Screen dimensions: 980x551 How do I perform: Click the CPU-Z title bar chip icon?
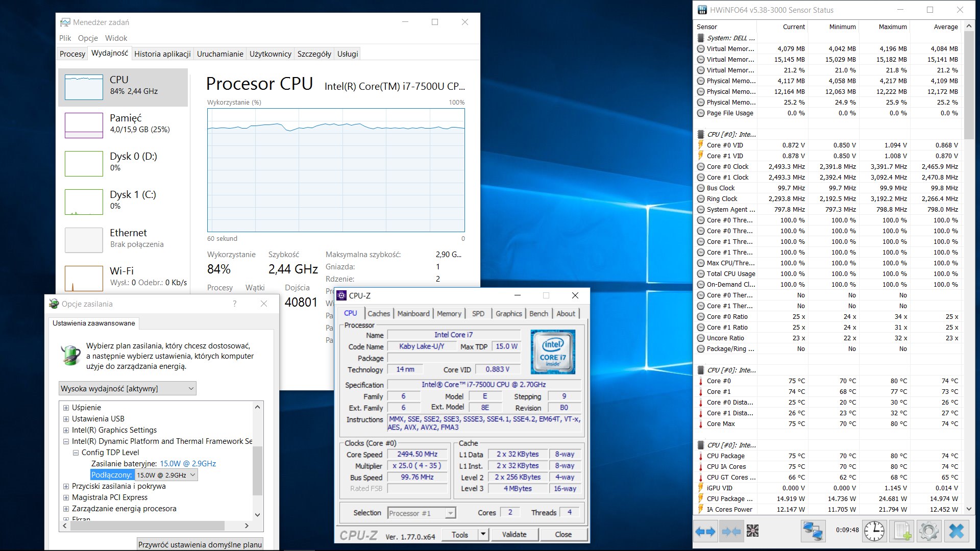pos(341,295)
